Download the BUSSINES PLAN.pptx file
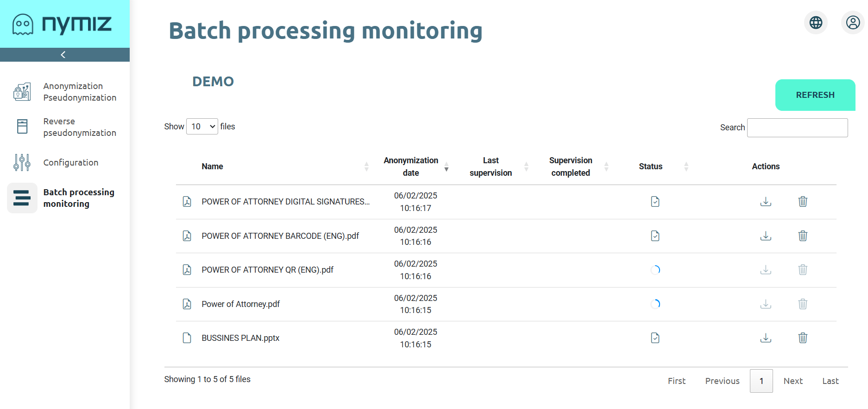 [x=766, y=338]
